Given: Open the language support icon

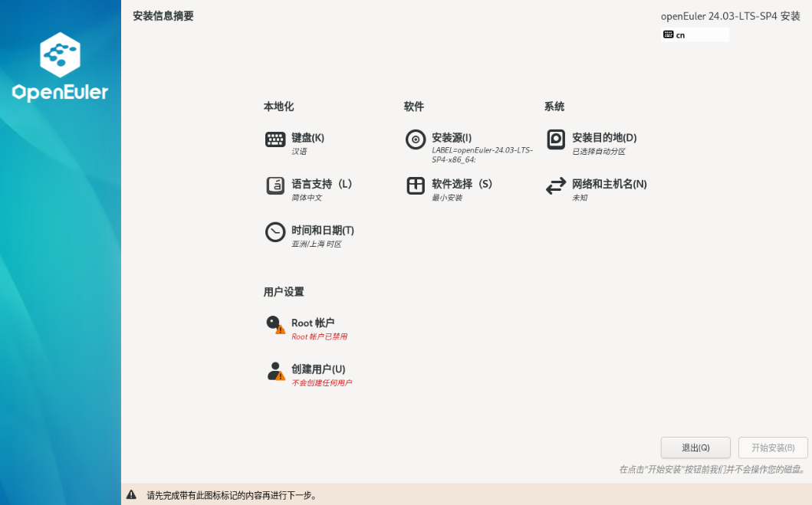Looking at the screenshot, I should pos(275,185).
